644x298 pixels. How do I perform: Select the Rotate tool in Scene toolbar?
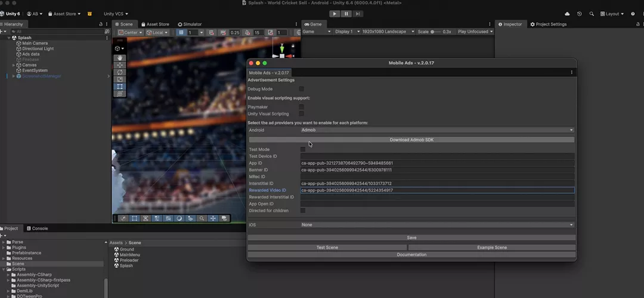(120, 73)
